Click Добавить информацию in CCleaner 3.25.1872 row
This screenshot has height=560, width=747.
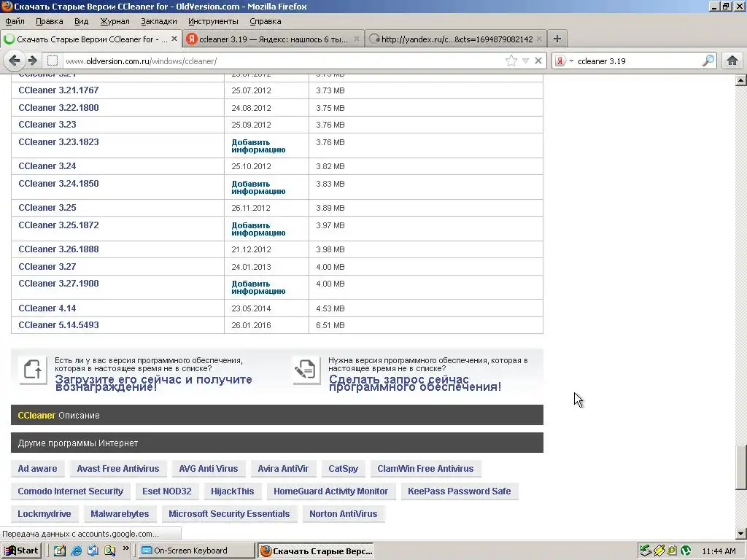[258, 229]
